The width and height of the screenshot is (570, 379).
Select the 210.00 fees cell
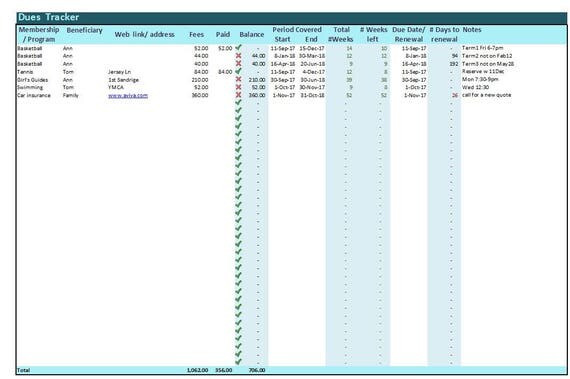tap(200, 80)
